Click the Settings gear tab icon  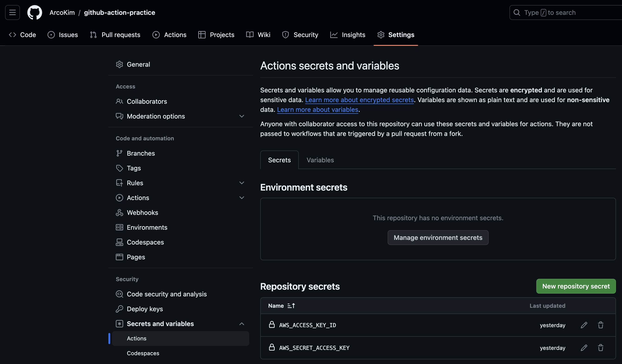point(381,35)
